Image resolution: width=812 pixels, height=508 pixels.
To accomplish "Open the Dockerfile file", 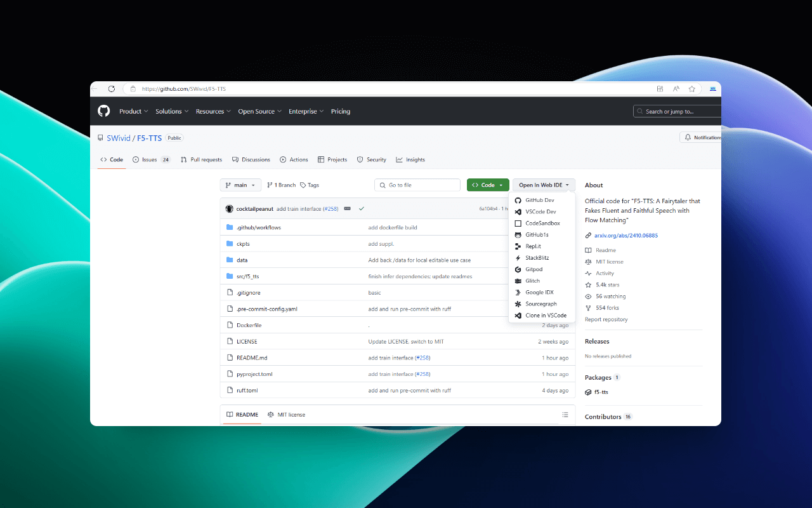I will coord(249,325).
